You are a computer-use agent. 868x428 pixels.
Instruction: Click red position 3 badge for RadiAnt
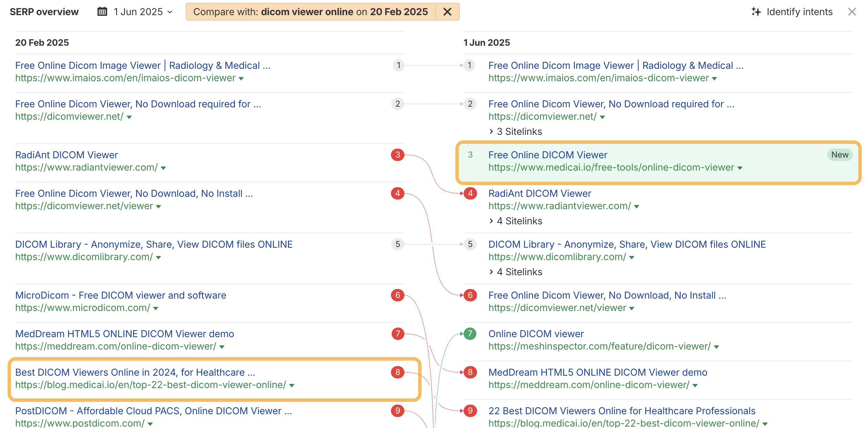397,155
